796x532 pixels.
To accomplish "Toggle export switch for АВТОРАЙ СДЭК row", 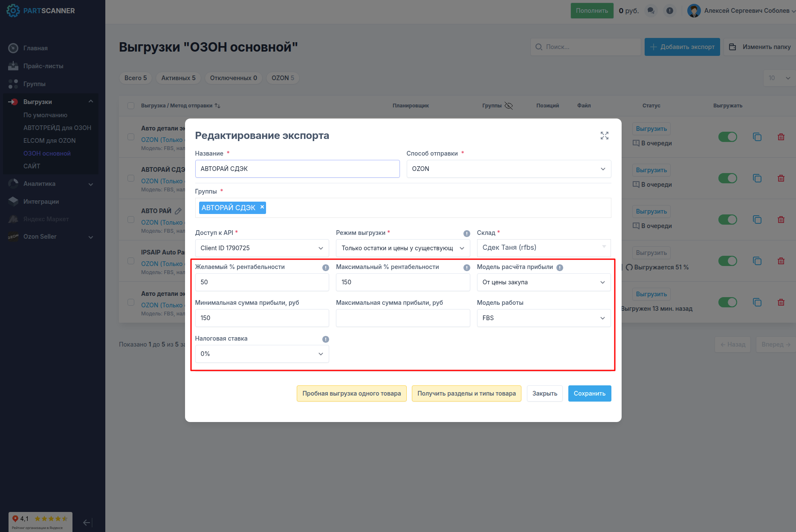I will (x=728, y=178).
